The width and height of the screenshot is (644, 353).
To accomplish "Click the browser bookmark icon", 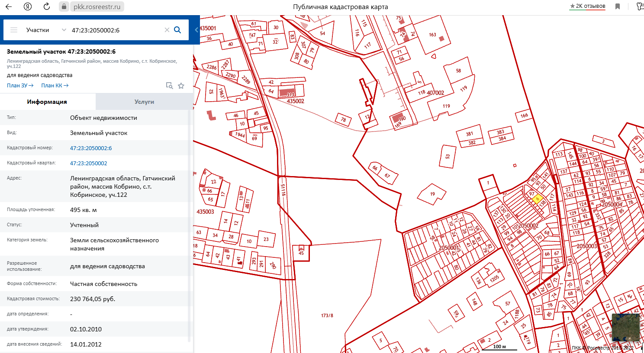I will tap(618, 6).
